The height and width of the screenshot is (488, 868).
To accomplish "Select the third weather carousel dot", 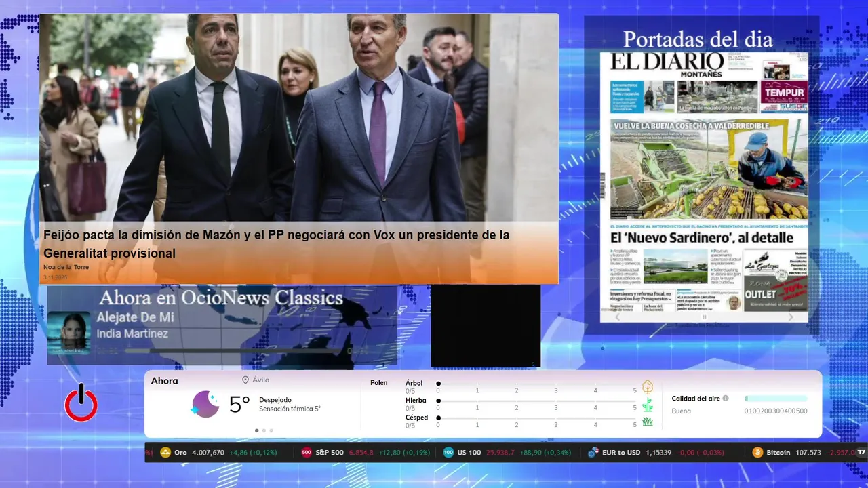I will tap(271, 430).
